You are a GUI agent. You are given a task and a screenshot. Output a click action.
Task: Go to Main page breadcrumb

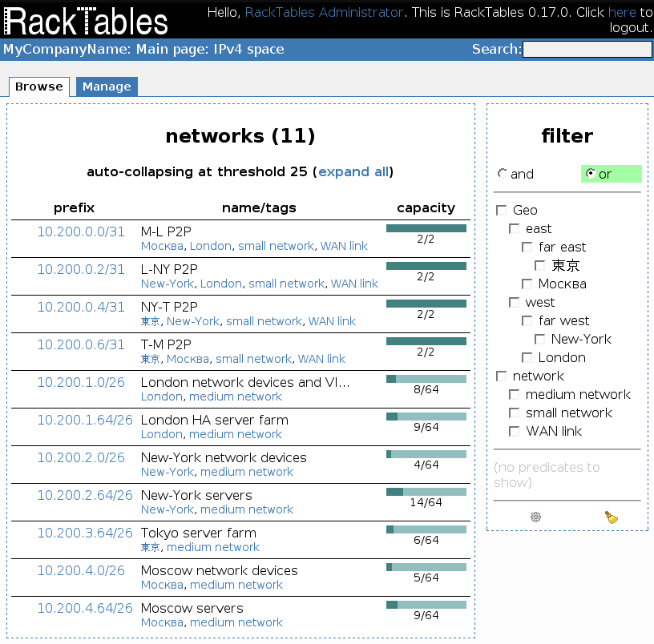169,49
